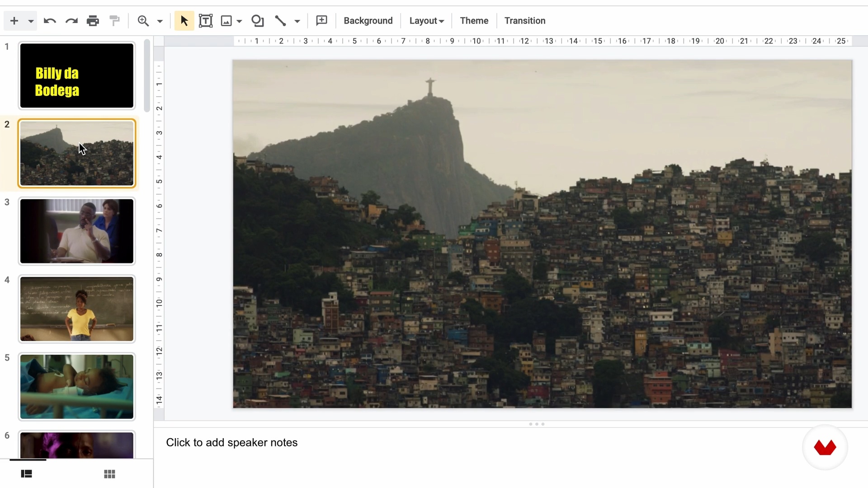868x488 pixels.
Task: Click the new slide plus button
Action: click(x=14, y=21)
